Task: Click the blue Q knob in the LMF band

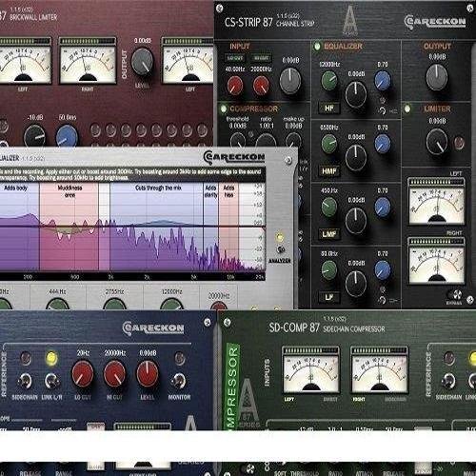Action: [383, 207]
